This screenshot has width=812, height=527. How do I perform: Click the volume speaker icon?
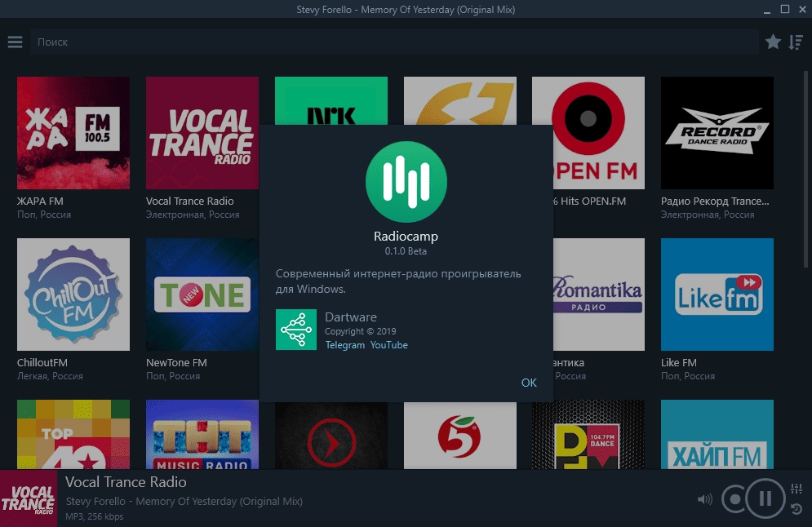[705, 499]
